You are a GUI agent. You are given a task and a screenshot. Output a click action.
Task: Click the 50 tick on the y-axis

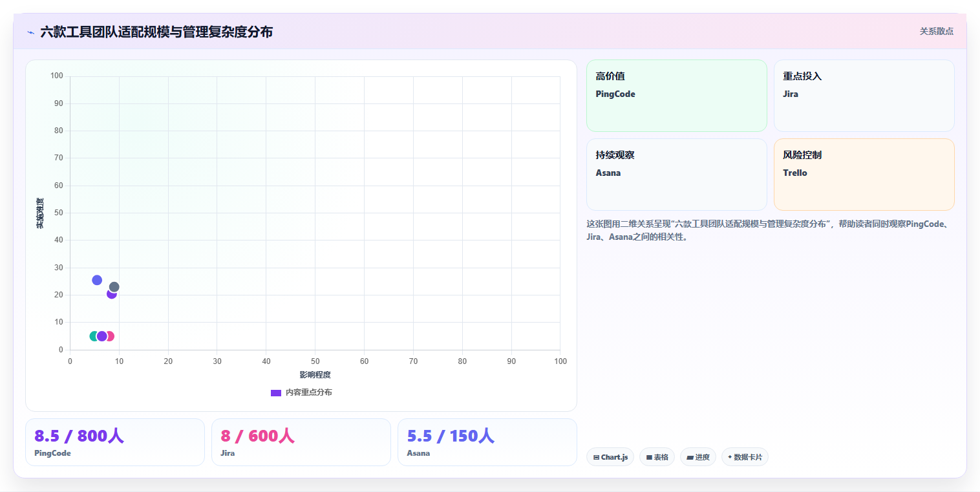(x=59, y=213)
